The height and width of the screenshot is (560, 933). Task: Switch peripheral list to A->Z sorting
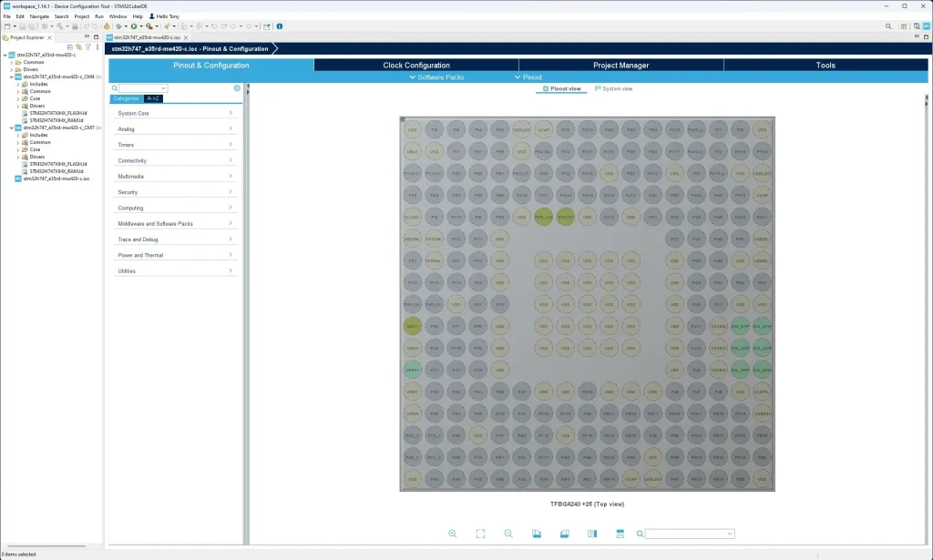coord(153,98)
